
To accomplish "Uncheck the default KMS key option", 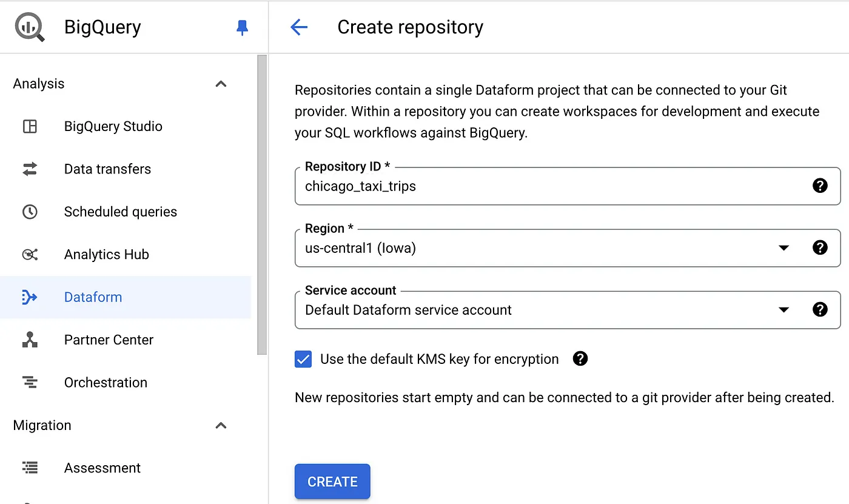I will [303, 359].
